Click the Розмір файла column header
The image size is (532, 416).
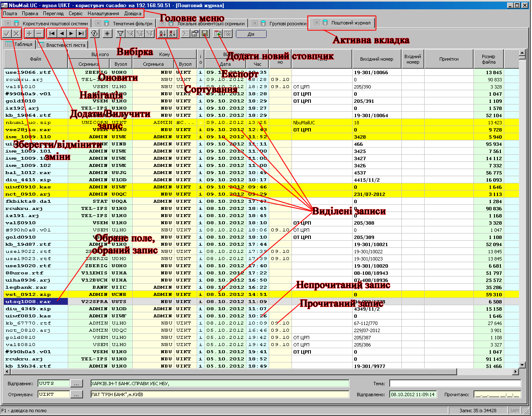tap(489, 59)
